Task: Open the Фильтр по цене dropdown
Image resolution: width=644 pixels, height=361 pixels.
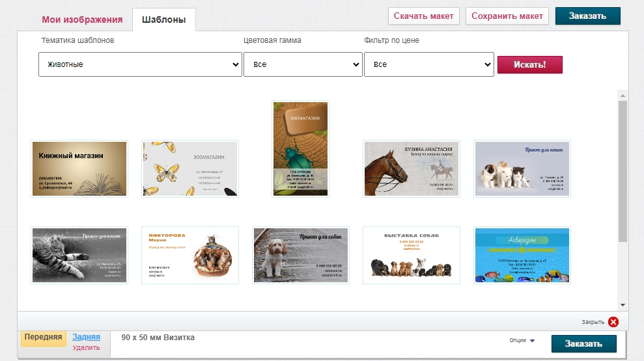Action: [x=428, y=64]
